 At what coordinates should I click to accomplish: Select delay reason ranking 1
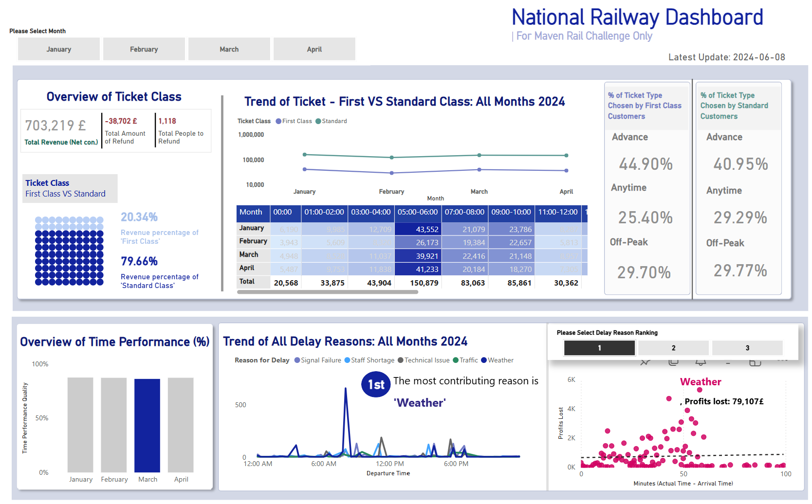point(599,348)
